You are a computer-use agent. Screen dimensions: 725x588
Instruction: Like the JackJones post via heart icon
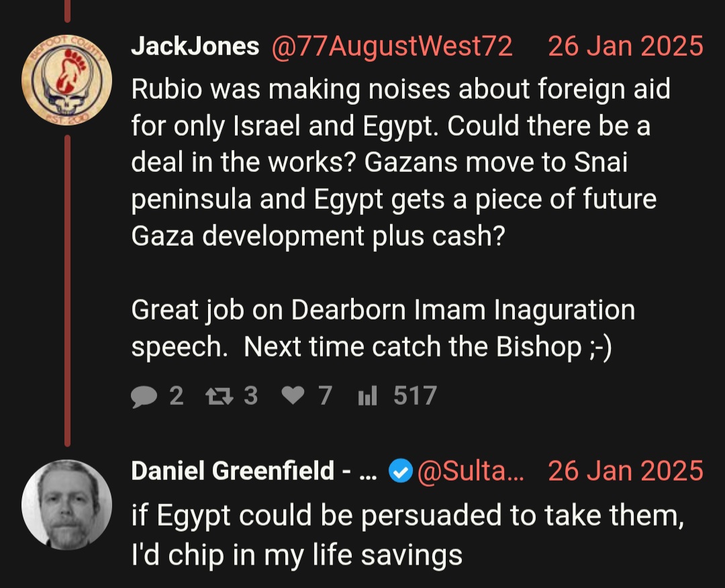(x=293, y=396)
